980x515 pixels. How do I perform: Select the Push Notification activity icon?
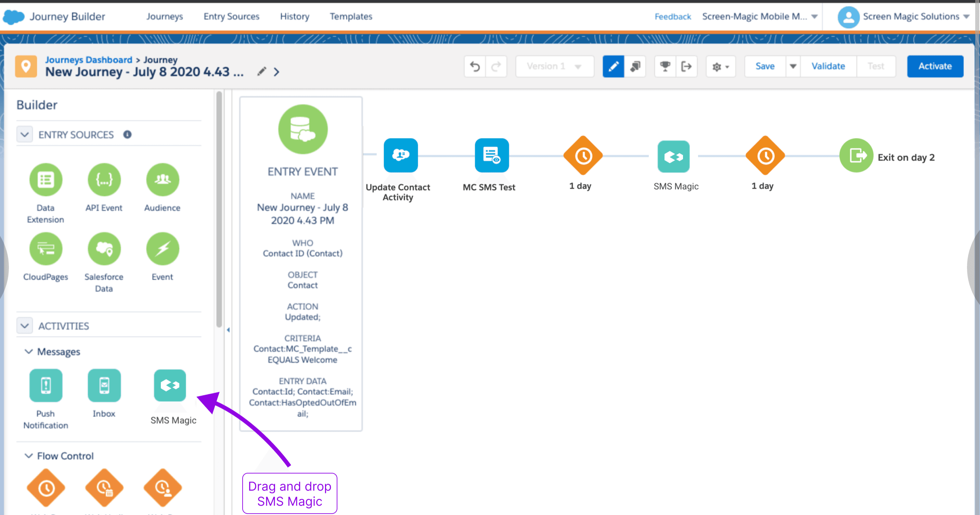(46, 385)
